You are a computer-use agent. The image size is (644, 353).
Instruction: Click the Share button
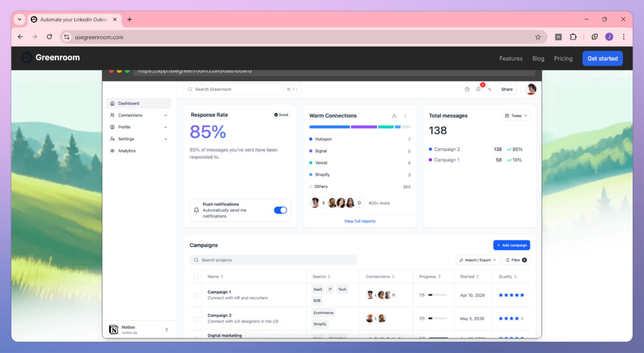click(507, 89)
